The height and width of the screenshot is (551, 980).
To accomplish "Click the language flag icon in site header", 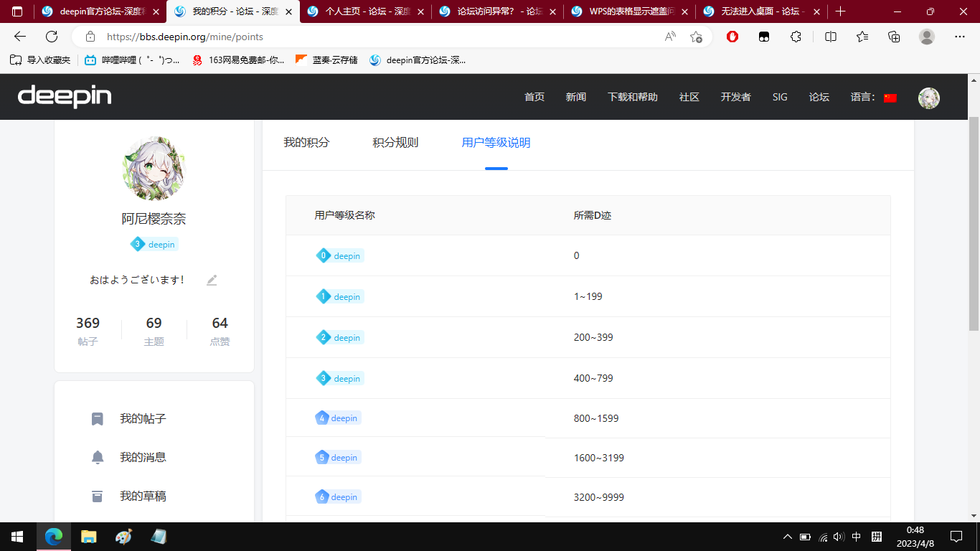I will tap(890, 98).
